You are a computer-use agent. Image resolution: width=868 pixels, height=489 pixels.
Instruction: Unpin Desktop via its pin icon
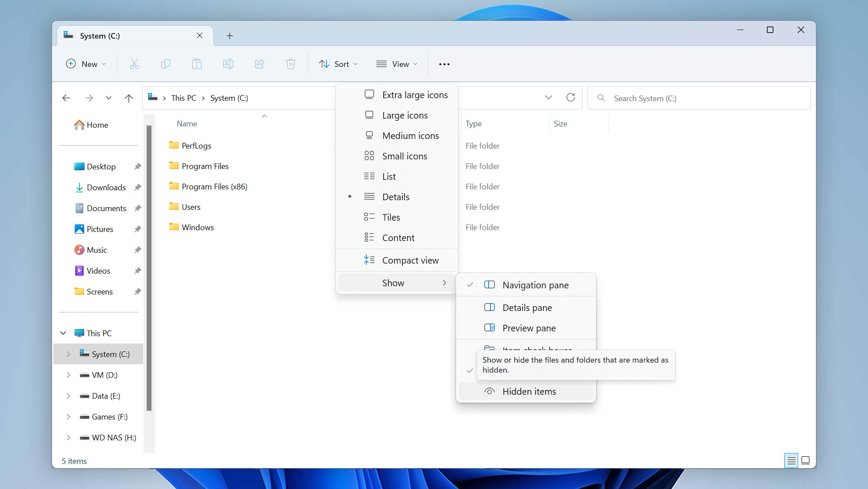tap(138, 167)
